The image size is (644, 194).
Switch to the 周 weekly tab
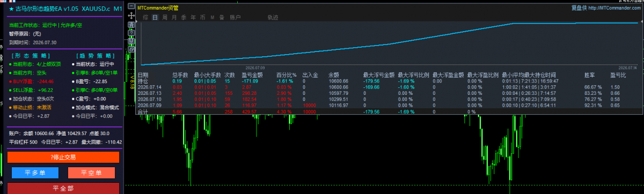pyautogui.click(x=165, y=17)
